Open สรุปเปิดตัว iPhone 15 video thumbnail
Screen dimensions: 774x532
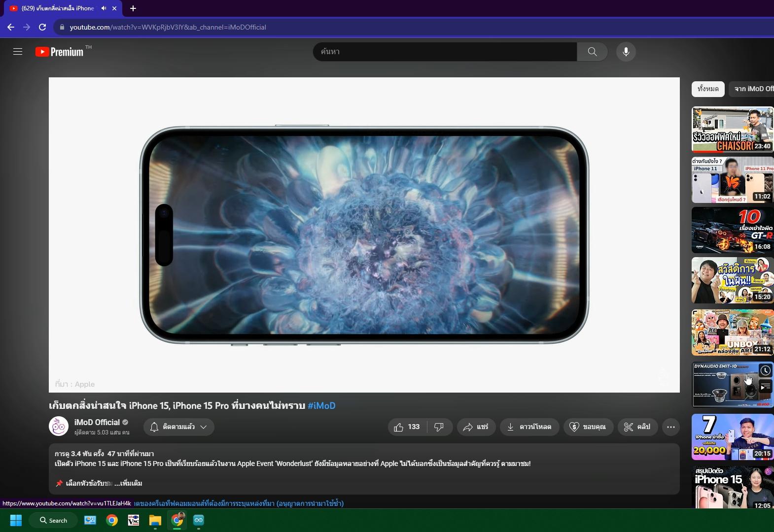733,487
